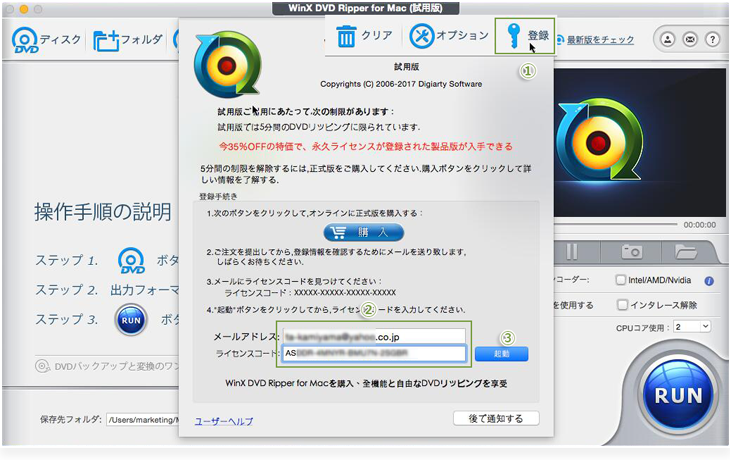Enable the Intel/AMD/Nvidia checkbox

(x=623, y=281)
